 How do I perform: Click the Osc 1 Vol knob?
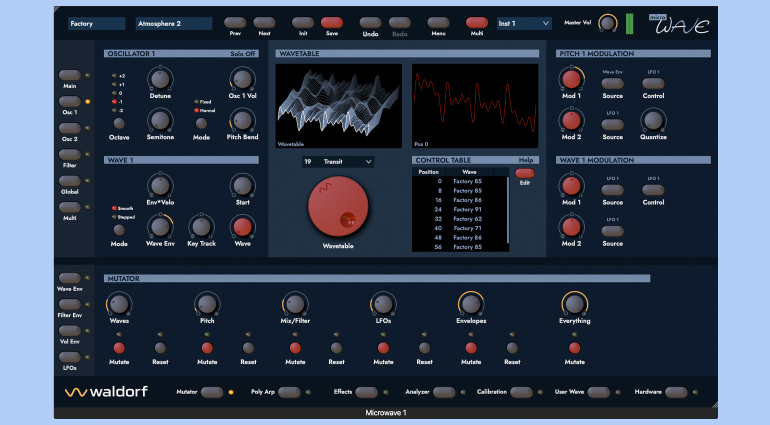[242, 79]
